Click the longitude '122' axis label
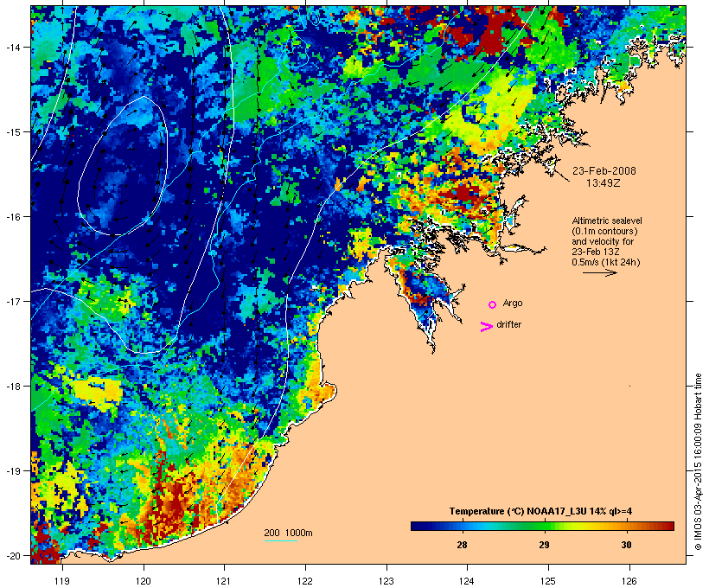 click(x=305, y=581)
